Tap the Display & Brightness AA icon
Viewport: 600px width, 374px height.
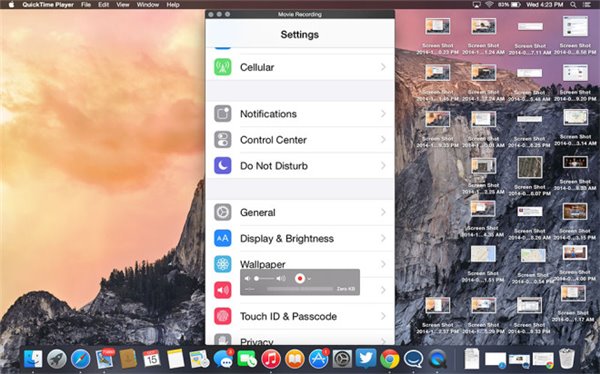tap(222, 238)
